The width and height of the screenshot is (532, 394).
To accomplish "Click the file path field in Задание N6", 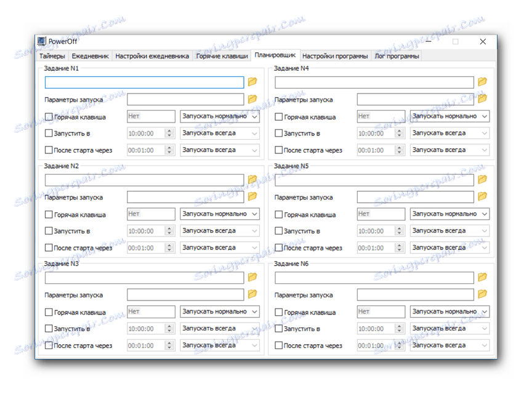I will tap(374, 278).
